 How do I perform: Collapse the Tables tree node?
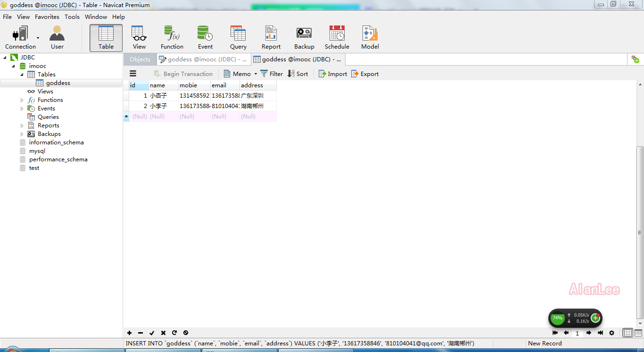pos(22,75)
